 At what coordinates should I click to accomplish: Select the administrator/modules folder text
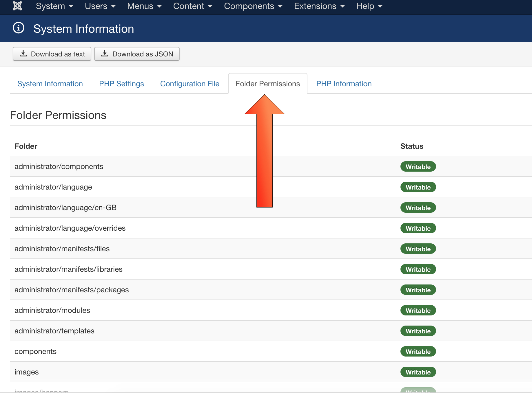[x=52, y=310]
